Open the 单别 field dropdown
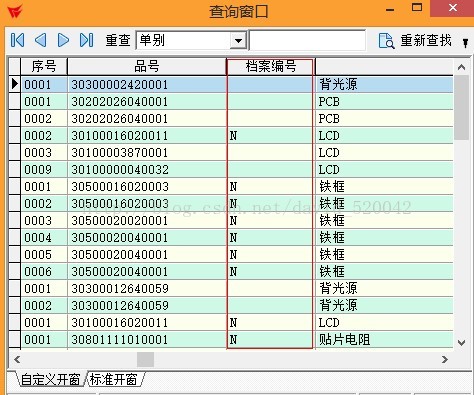 238,40
